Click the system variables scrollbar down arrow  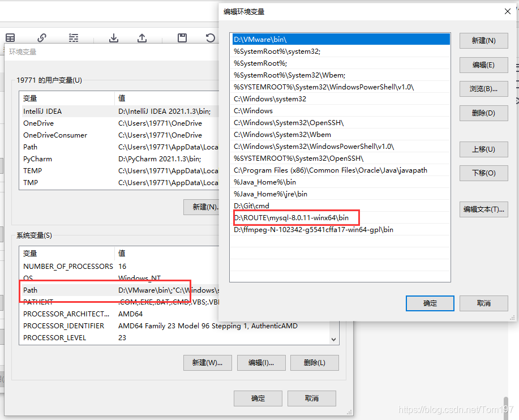point(334,340)
